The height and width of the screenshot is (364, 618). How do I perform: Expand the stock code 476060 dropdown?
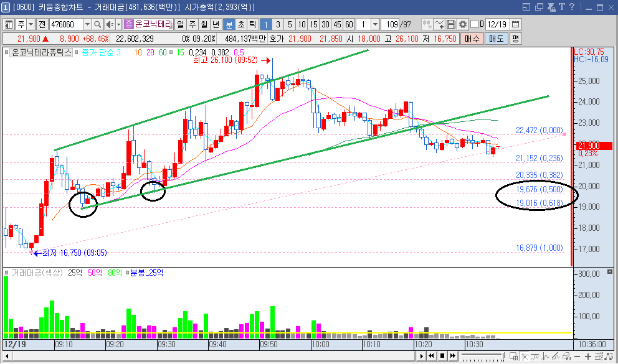point(87,24)
